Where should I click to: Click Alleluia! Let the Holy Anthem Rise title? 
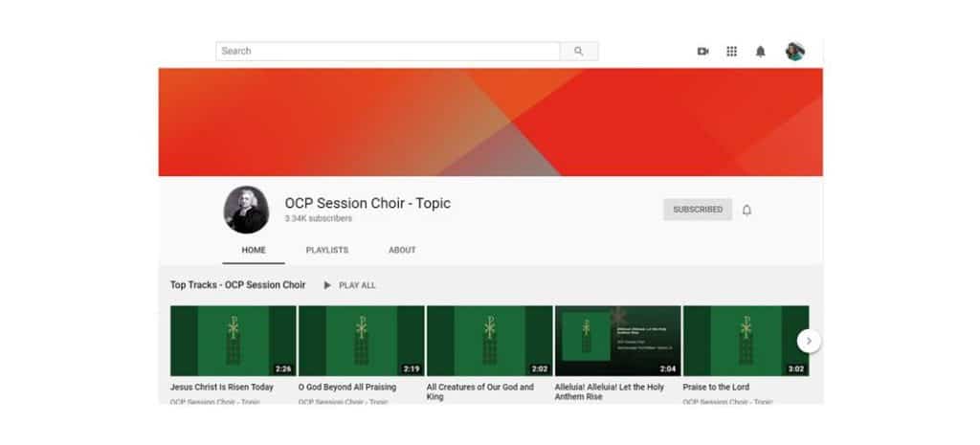(x=610, y=391)
